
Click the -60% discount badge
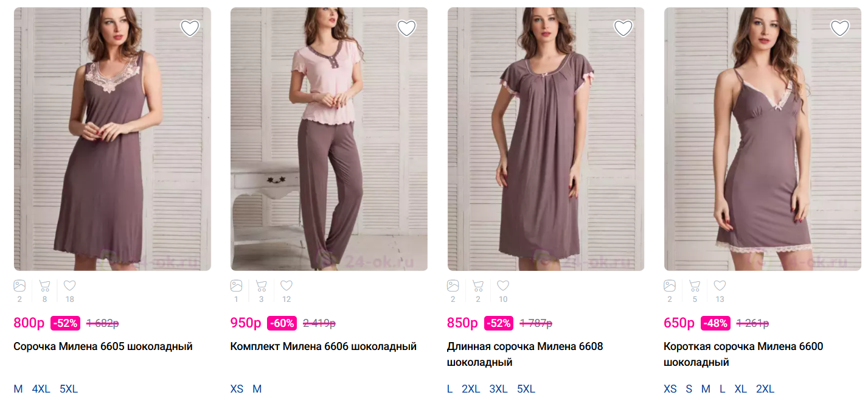pos(282,323)
